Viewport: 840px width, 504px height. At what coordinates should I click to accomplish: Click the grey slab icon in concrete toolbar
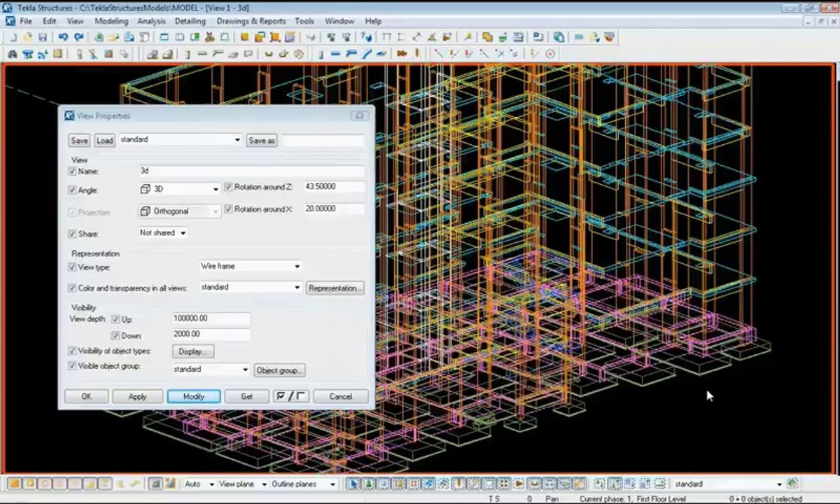pyautogui.click(x=232, y=53)
